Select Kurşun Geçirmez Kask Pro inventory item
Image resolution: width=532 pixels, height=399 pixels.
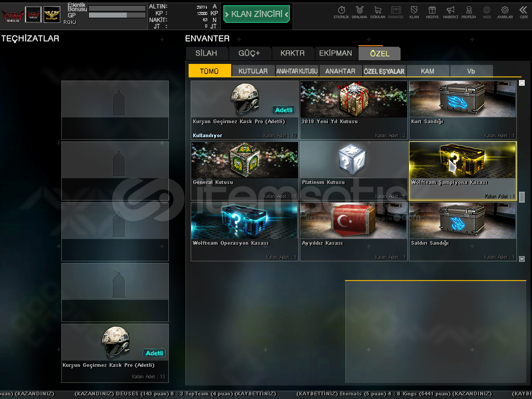pos(245,110)
